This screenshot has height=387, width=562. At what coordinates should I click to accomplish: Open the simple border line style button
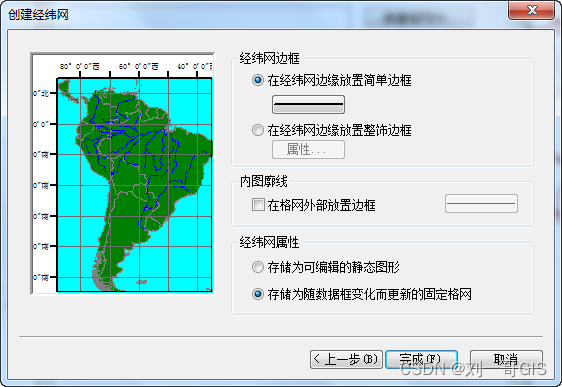[x=308, y=104]
